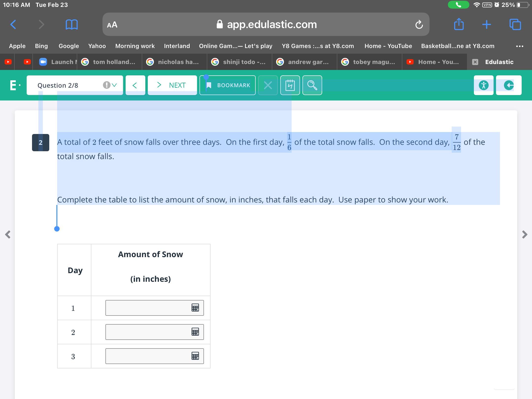Go to previous question with left chevron button
The width and height of the screenshot is (532, 399).
(x=135, y=85)
